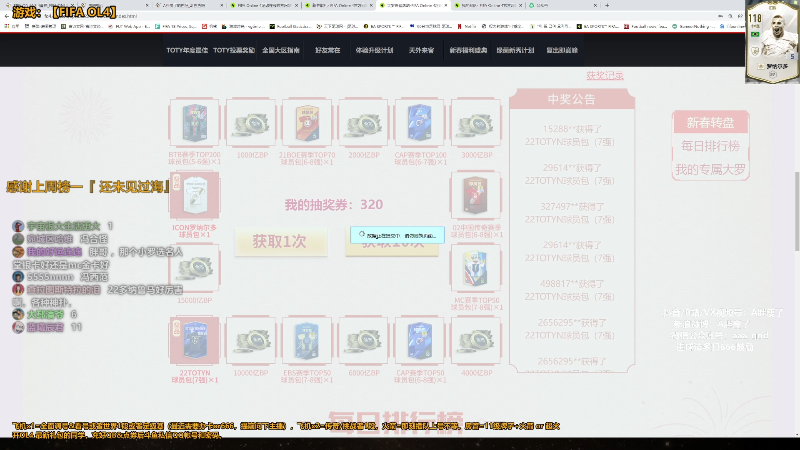
Task: Open 绿茵新秀计划 navigation item
Action: pos(515,50)
